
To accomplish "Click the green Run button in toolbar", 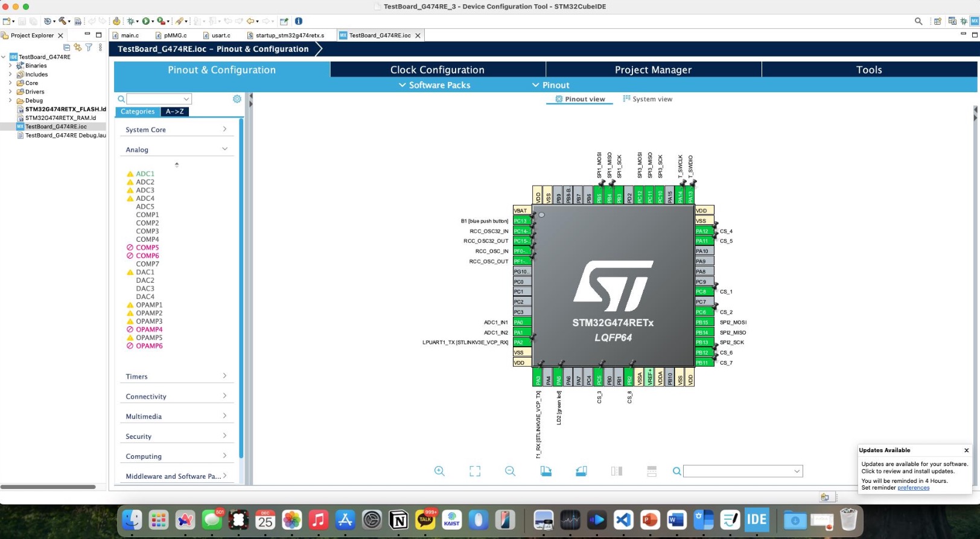I will [x=146, y=21].
